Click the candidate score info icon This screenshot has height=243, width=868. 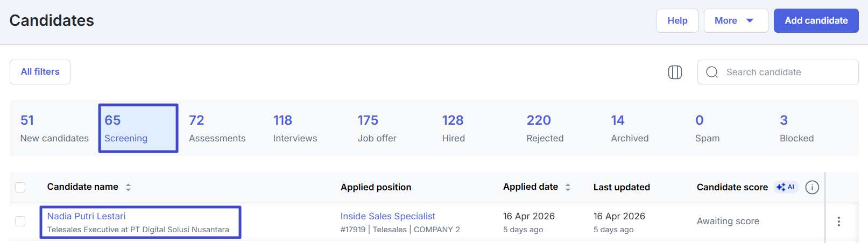pos(812,187)
